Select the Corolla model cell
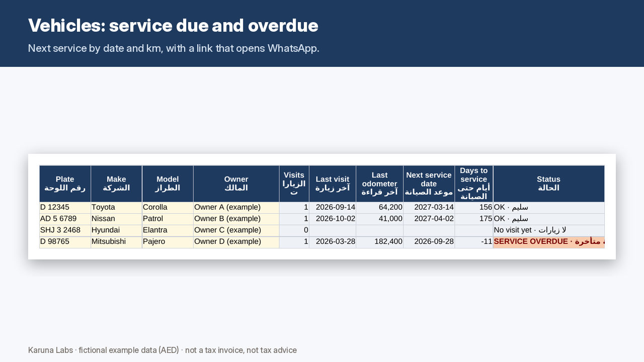Viewport: 644px width, 362px height. (x=168, y=208)
